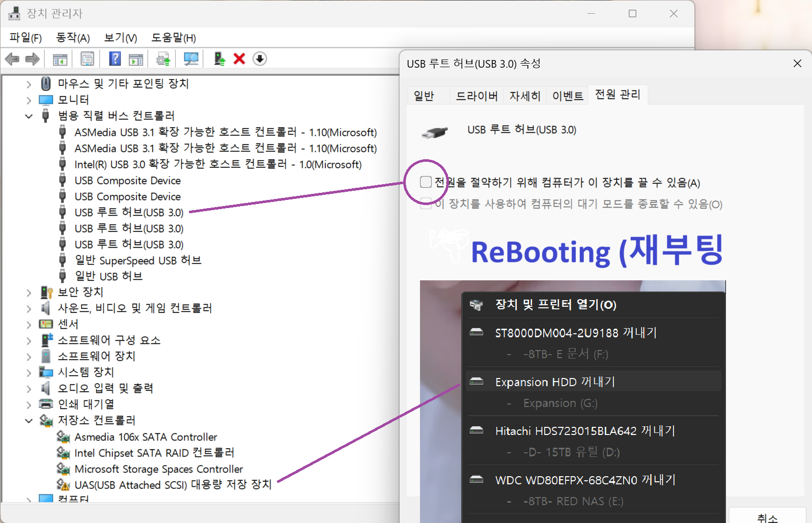The image size is (812, 523).
Task: Click the Properties toolbar icon
Action: click(87, 59)
